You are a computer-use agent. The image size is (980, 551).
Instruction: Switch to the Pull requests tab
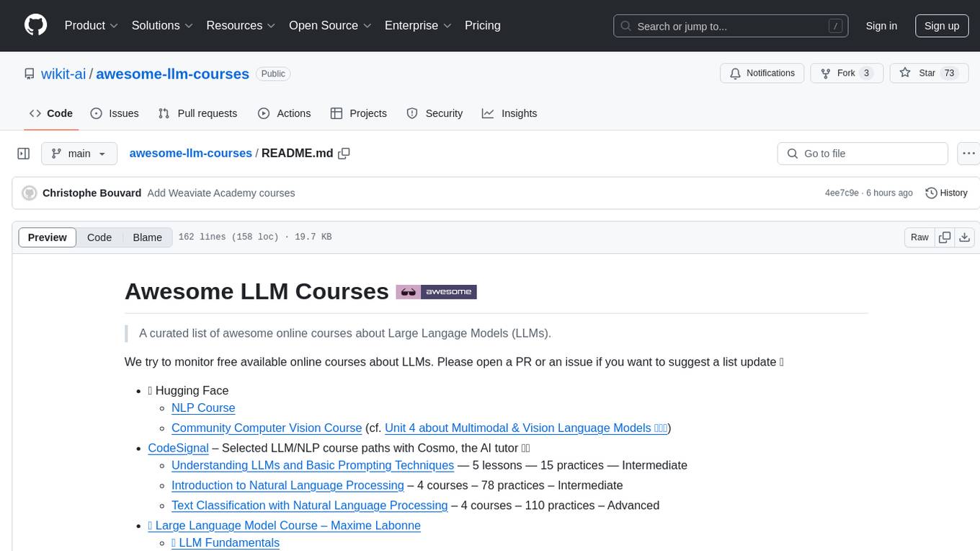click(197, 113)
